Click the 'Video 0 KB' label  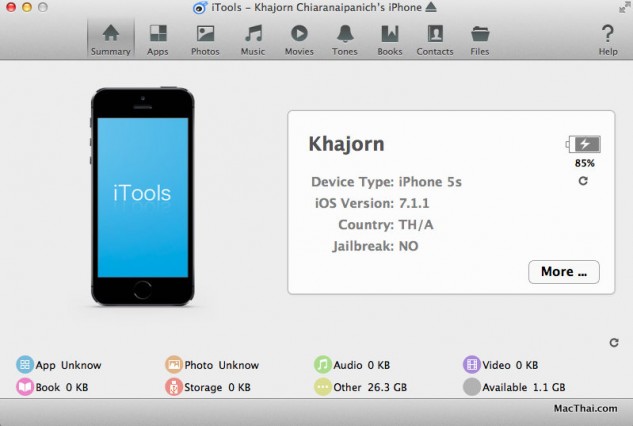(510, 365)
